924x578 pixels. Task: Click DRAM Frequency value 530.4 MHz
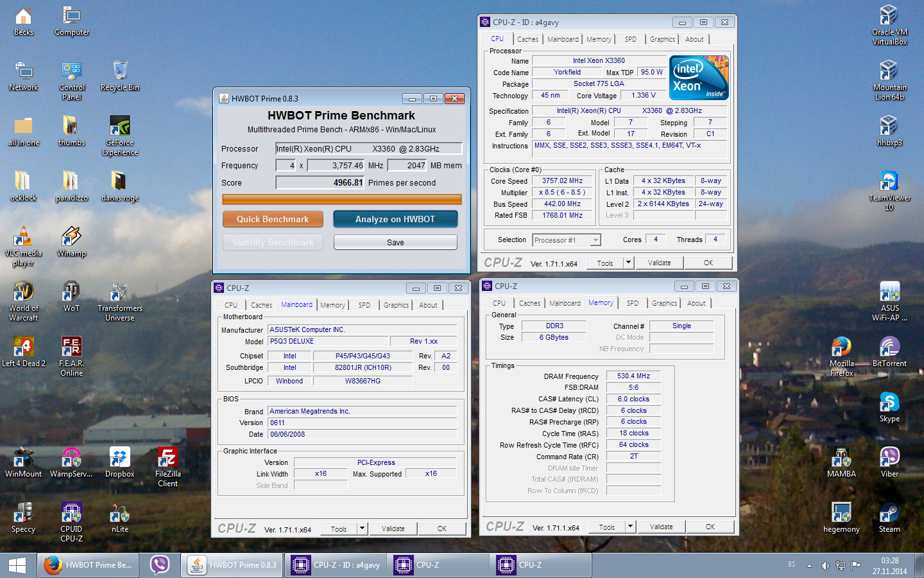coord(633,376)
